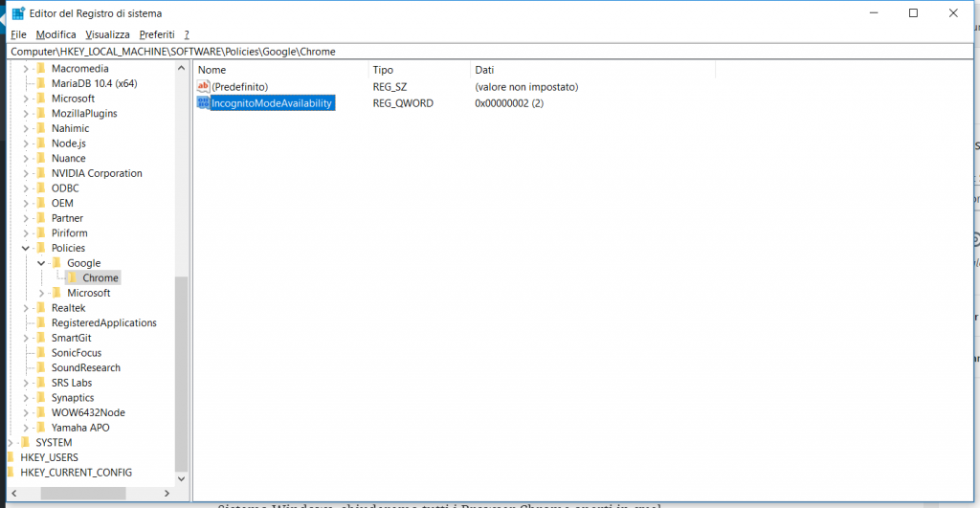Expand the SRS Labs tree node
This screenshot has width=980, height=508.
[26, 383]
